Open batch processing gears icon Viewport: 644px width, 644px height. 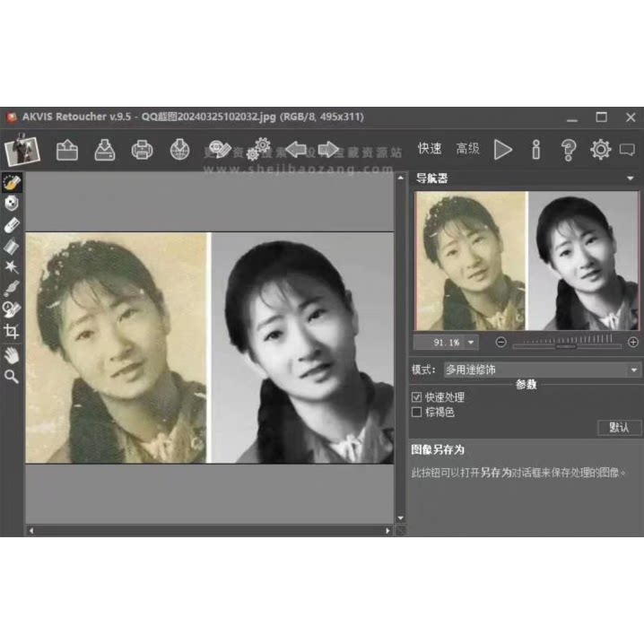[258, 149]
